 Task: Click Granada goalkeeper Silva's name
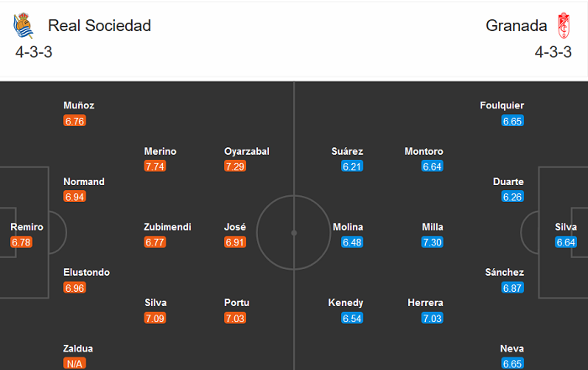565,227
